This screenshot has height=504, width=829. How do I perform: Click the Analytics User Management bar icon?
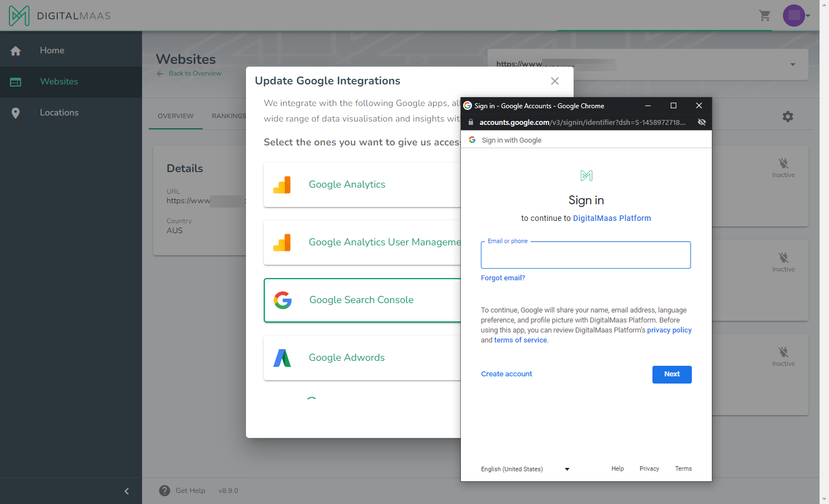(x=282, y=243)
